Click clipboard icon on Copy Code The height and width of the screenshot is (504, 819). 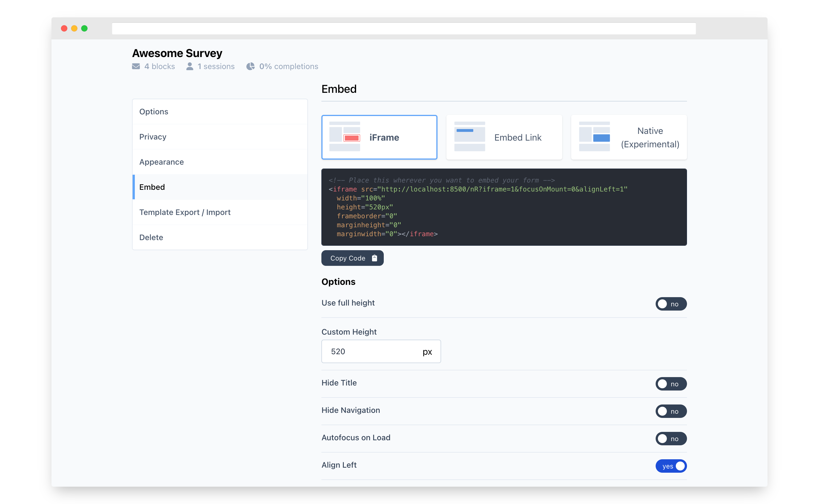375,258
